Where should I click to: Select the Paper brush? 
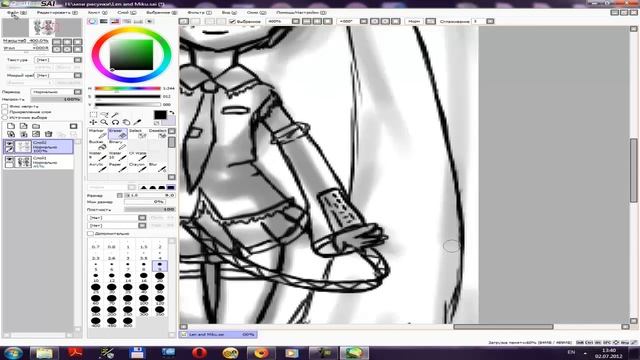118,167
